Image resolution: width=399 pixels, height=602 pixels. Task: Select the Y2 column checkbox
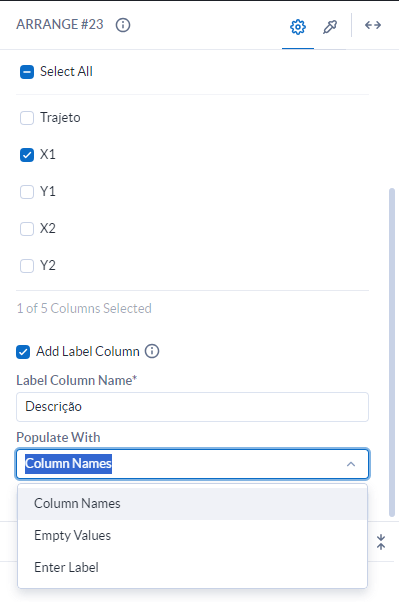pos(27,266)
